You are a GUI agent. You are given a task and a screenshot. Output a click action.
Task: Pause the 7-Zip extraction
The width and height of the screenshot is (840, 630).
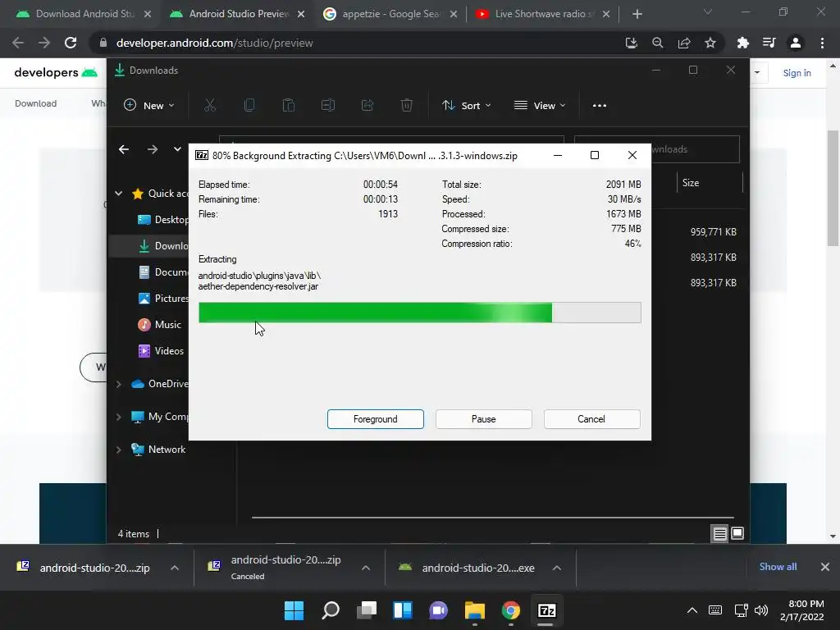483,419
